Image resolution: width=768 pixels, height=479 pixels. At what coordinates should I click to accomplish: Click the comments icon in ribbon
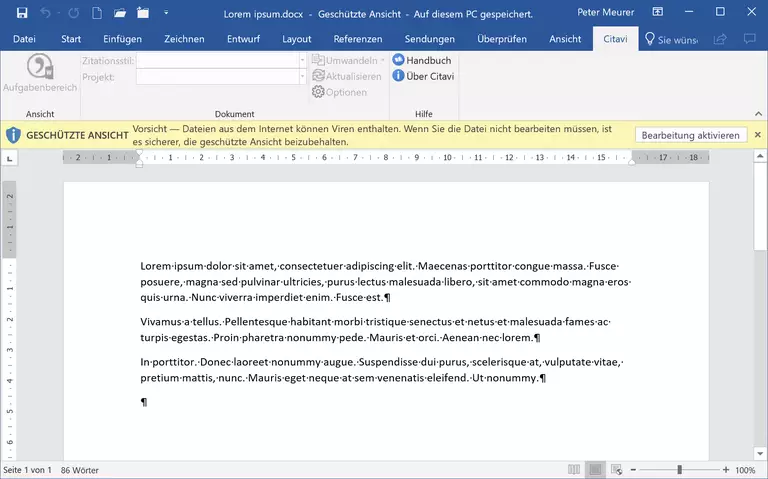pyautogui.click(x=750, y=39)
